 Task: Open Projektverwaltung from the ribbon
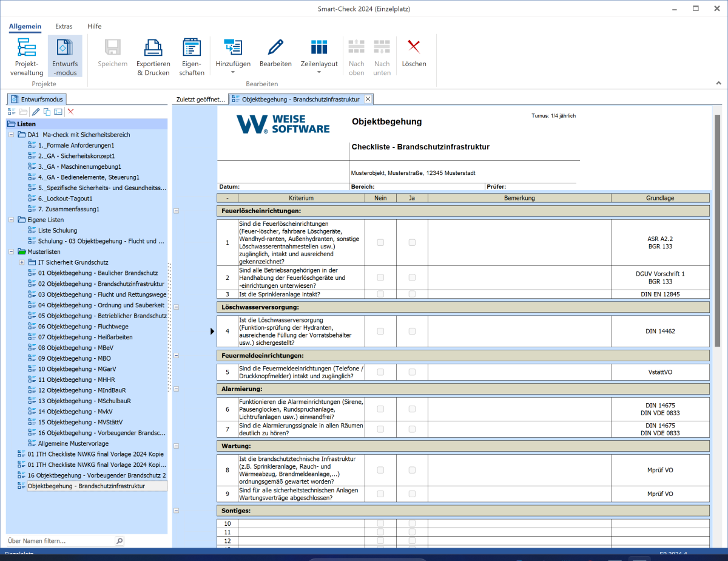27,56
